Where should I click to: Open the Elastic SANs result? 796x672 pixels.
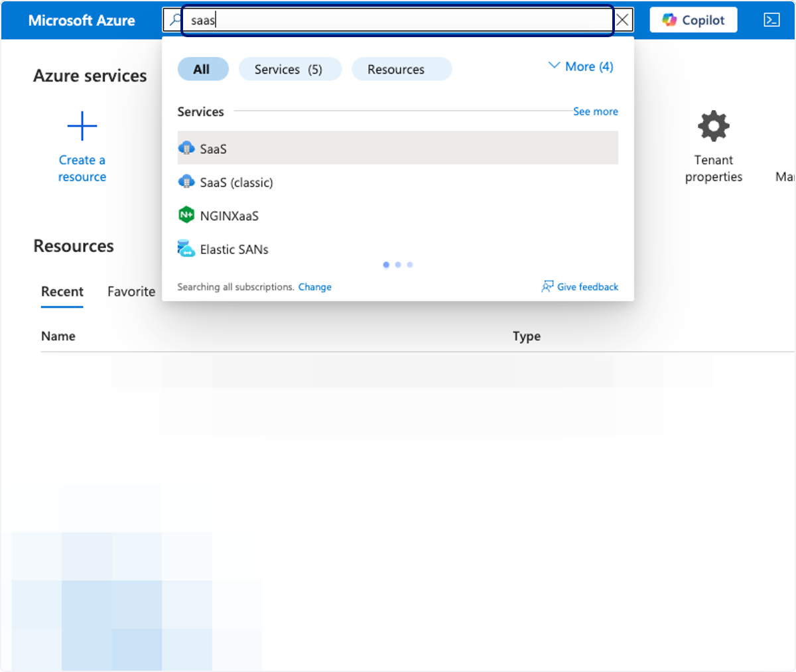click(x=397, y=249)
